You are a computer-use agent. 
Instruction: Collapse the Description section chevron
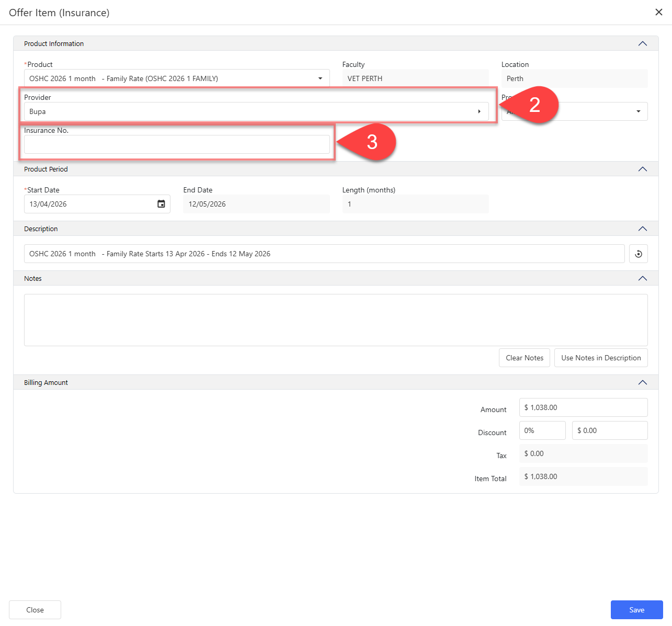[642, 229]
